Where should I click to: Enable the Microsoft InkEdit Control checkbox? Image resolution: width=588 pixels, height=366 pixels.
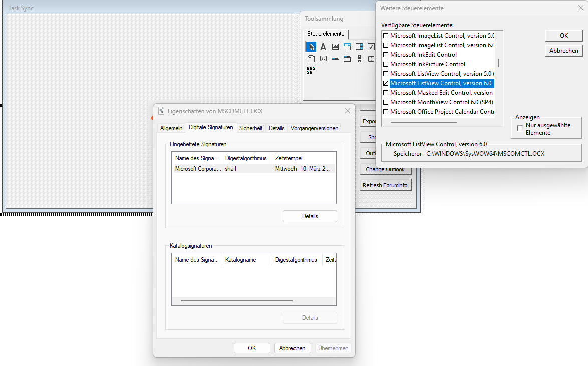pyautogui.click(x=386, y=55)
